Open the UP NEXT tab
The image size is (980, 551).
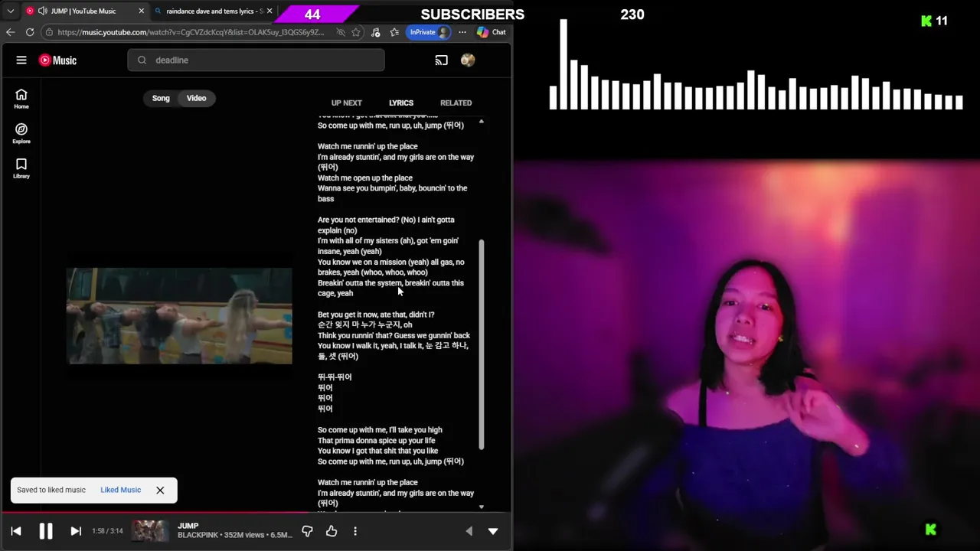tap(346, 103)
